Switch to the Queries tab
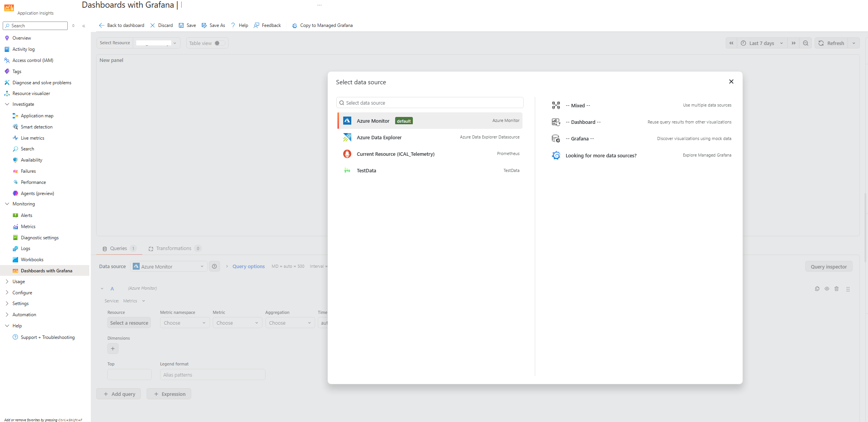The height and width of the screenshot is (422, 868). click(x=119, y=249)
